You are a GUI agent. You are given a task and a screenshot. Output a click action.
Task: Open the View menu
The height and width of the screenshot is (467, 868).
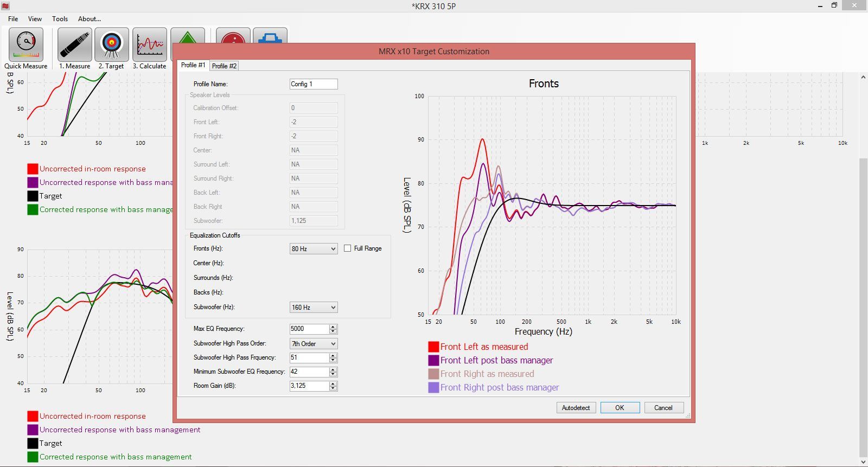click(x=35, y=18)
